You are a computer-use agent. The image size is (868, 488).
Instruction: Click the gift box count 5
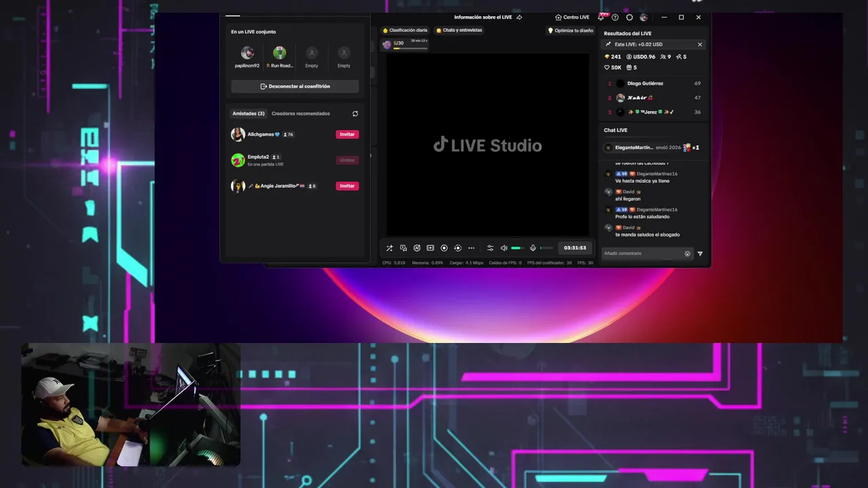(631, 68)
